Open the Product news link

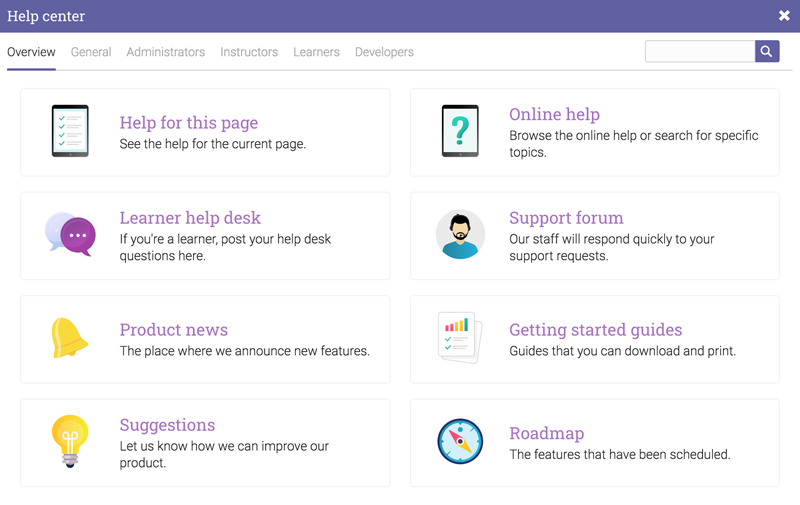[x=173, y=330]
